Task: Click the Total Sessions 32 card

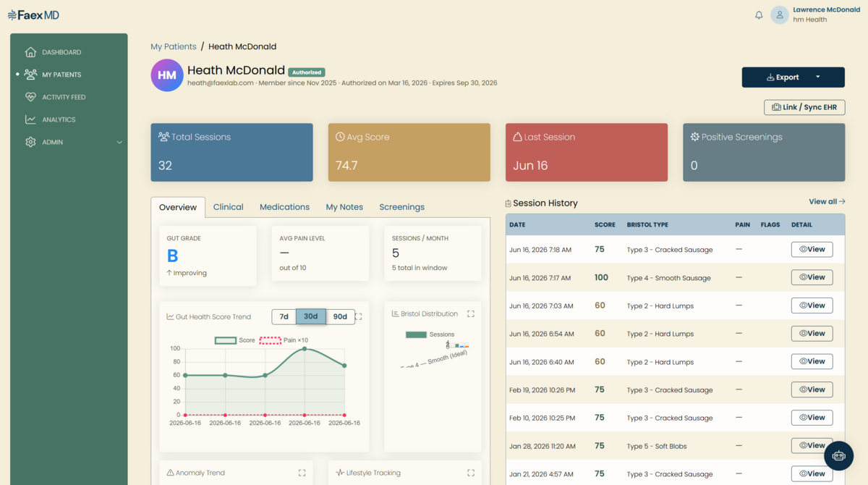Action: tap(232, 152)
